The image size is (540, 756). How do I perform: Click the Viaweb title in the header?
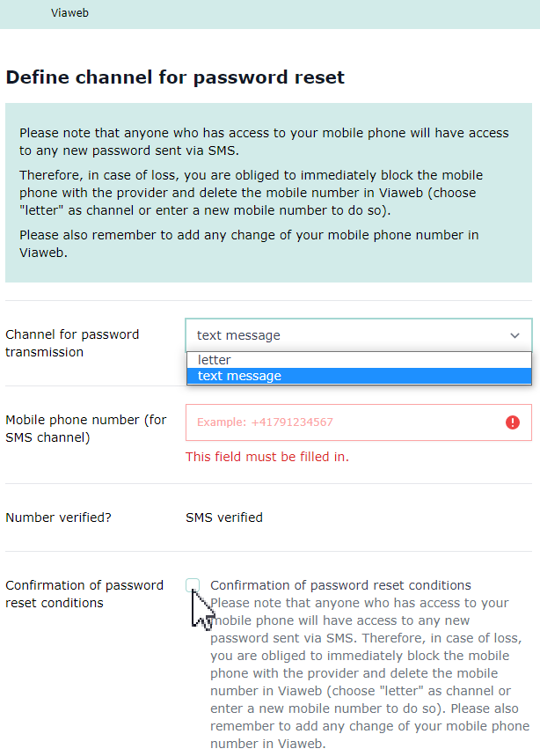(69, 13)
